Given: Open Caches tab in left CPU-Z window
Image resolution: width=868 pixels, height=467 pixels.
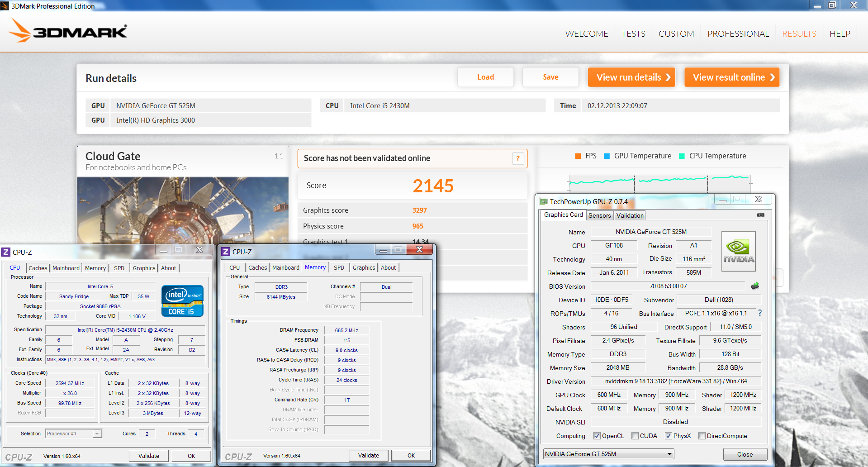Looking at the screenshot, I should tap(38, 268).
